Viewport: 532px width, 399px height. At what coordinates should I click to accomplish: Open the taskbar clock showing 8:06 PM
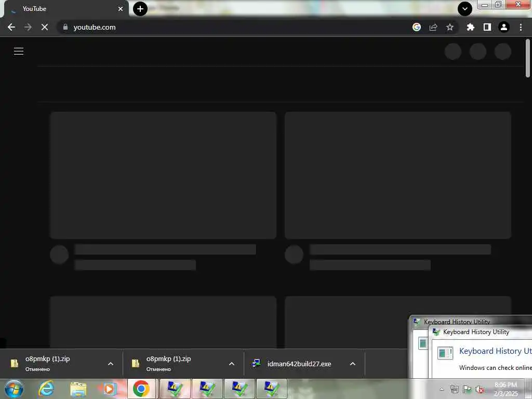pos(506,389)
